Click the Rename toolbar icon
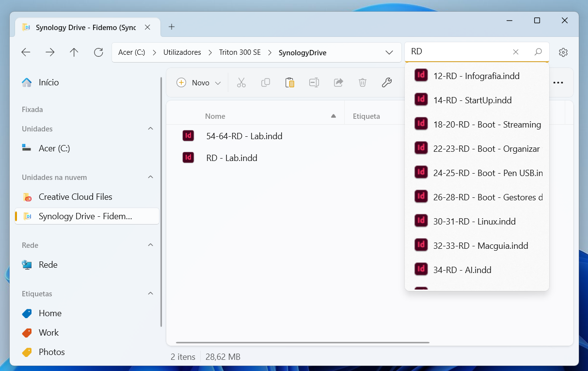Viewport: 588px width, 371px height. pyautogui.click(x=314, y=83)
